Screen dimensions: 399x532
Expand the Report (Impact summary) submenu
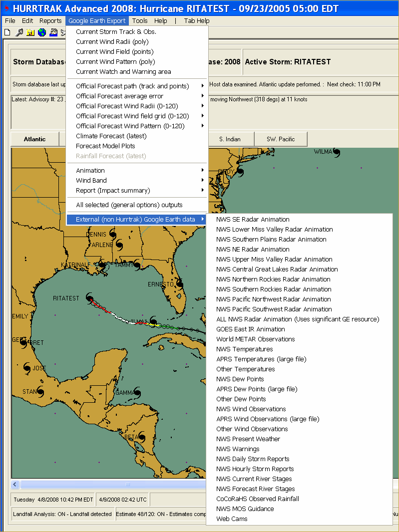pyautogui.click(x=137, y=191)
